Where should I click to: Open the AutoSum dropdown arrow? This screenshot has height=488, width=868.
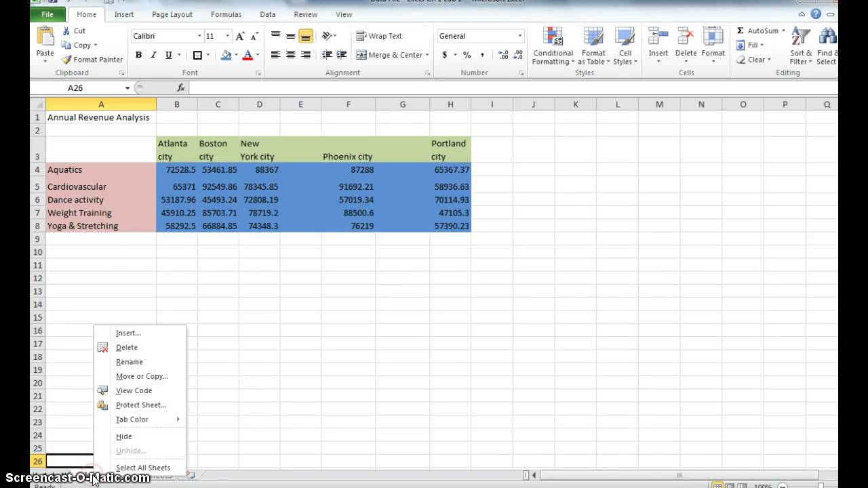click(783, 30)
